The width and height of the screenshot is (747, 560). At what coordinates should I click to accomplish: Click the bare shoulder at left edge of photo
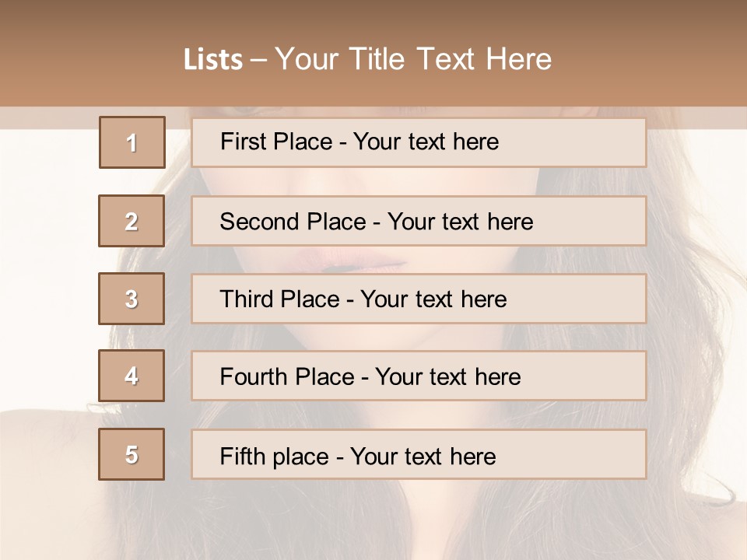pos(39,443)
